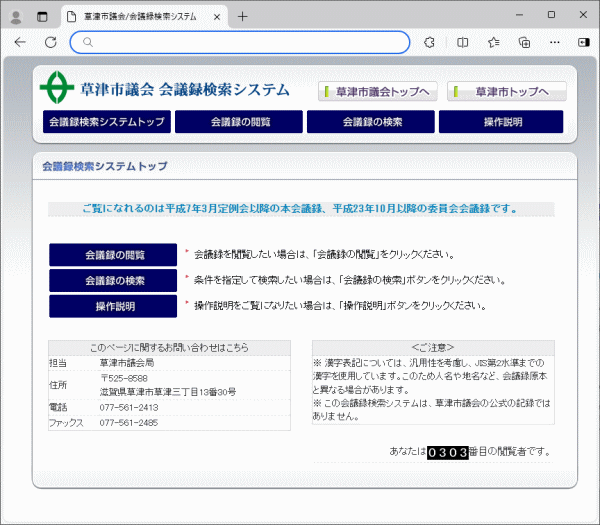
Task: Click the 会議録検索システムトップ section heading
Action: tap(105, 166)
